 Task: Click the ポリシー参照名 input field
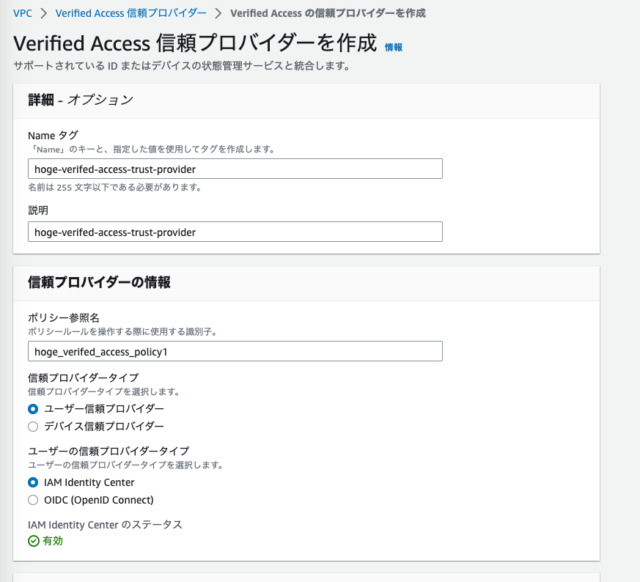coord(235,351)
